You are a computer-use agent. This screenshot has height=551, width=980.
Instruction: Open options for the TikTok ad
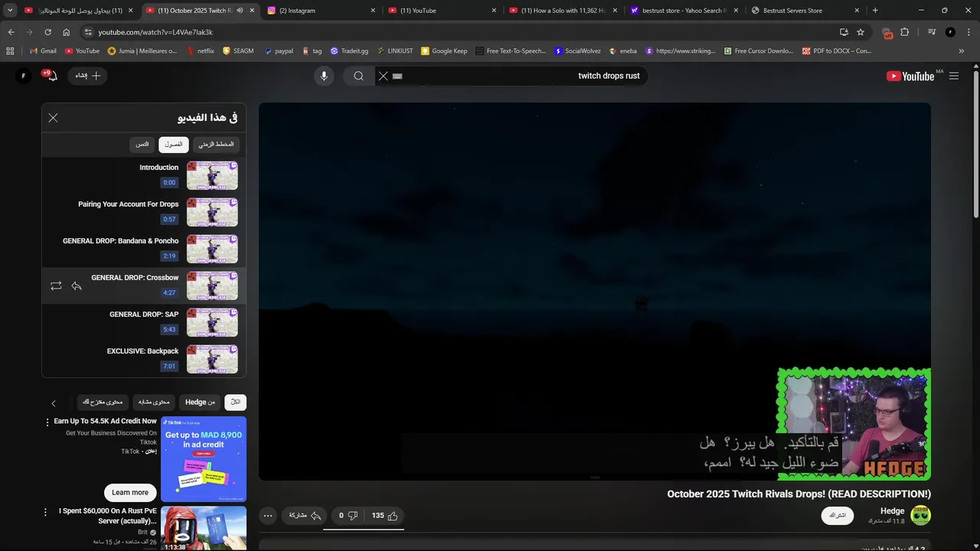pos(47,422)
